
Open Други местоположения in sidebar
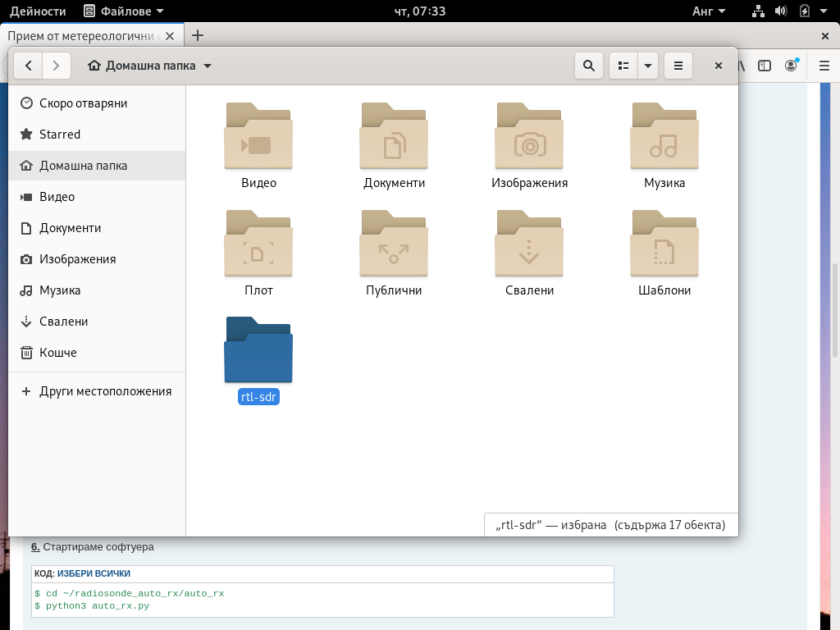tap(97, 391)
